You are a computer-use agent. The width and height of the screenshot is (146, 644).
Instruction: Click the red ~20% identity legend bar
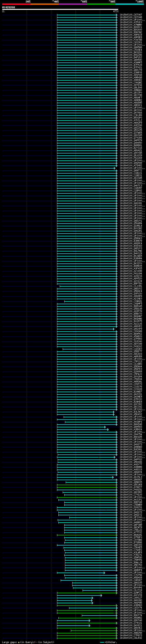pos(16,4)
